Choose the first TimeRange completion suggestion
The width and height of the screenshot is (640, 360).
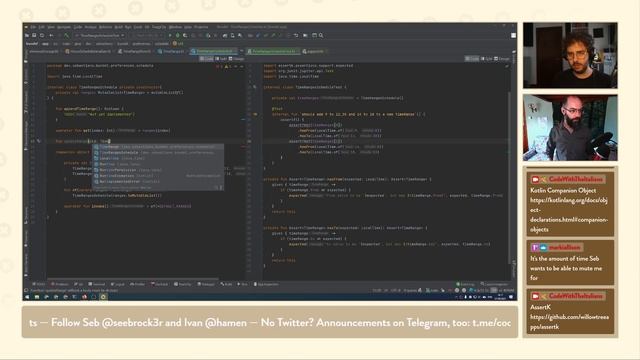(x=158, y=147)
